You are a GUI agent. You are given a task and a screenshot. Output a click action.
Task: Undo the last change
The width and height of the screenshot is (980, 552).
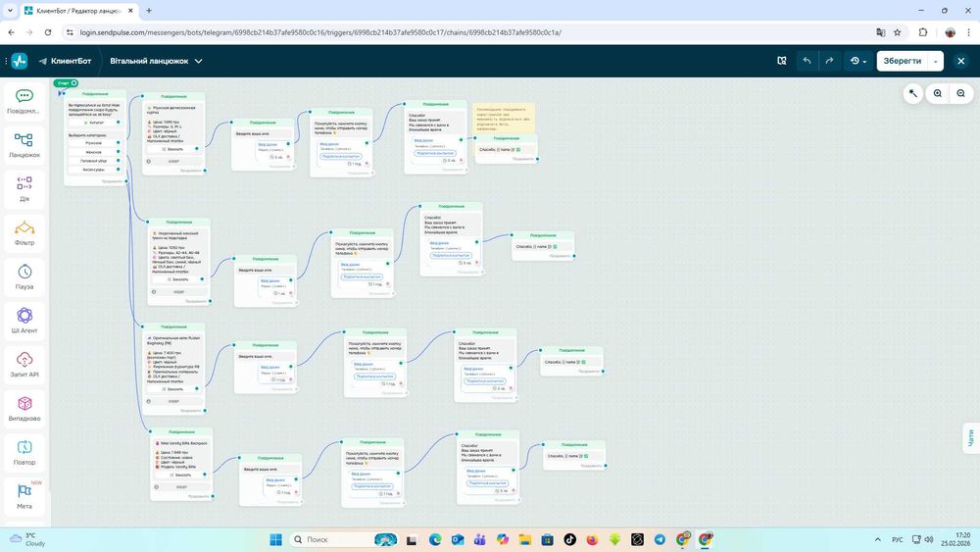(x=807, y=61)
